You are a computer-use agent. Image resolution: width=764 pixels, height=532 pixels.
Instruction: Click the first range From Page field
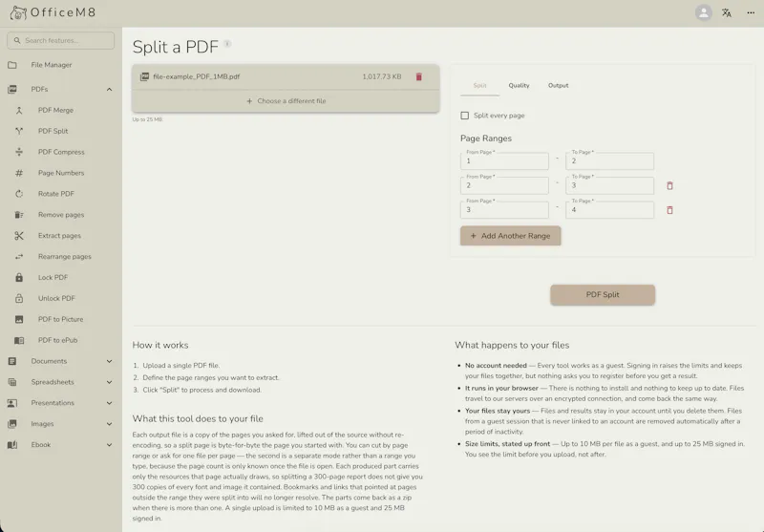click(504, 160)
